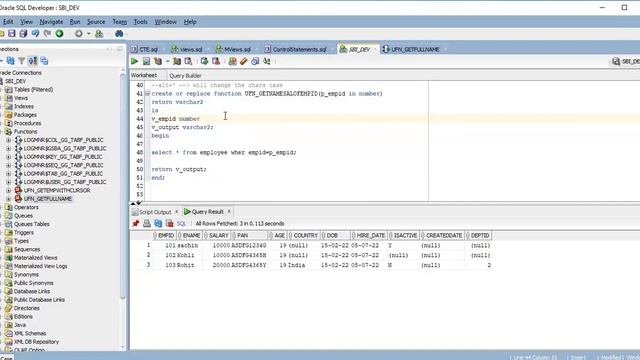Click the Undo arrow icon
Viewport: 640px width, 360px height.
click(36, 33)
